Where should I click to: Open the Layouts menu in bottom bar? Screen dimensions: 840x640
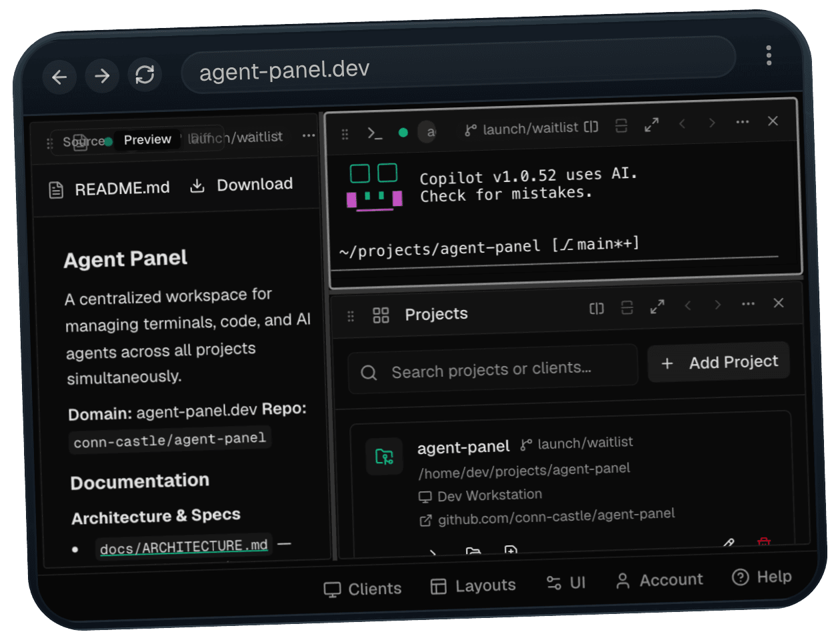tap(473, 586)
